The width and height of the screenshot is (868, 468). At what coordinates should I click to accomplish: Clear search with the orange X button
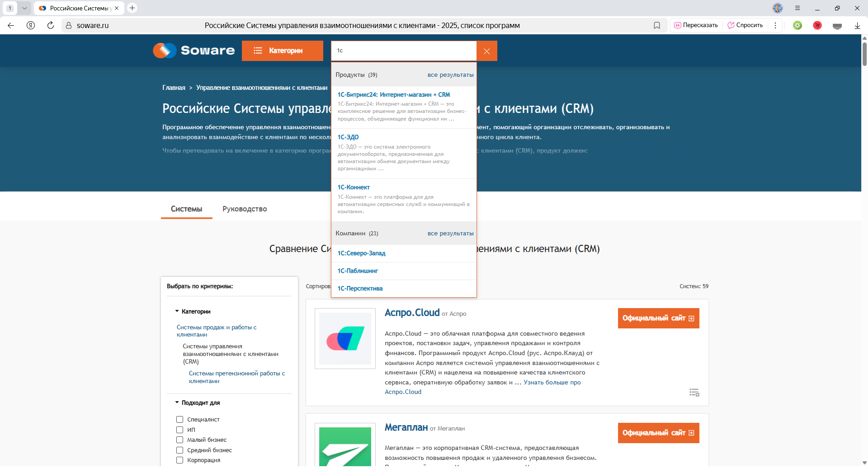[486, 51]
